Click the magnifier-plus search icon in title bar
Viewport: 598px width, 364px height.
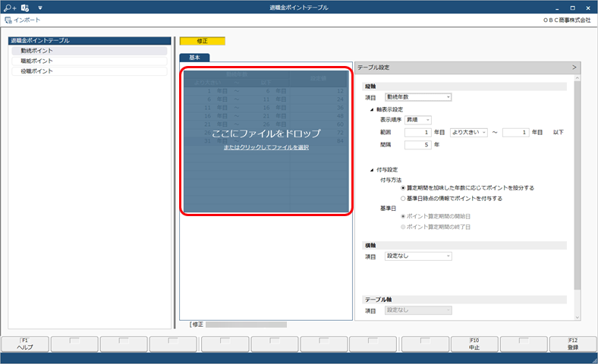[10, 8]
